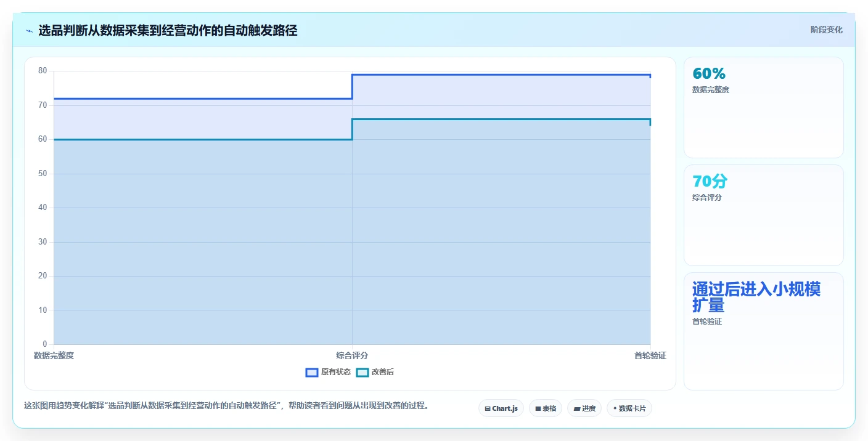
Task: Click the lightning icon beside the title
Action: pyautogui.click(x=29, y=31)
